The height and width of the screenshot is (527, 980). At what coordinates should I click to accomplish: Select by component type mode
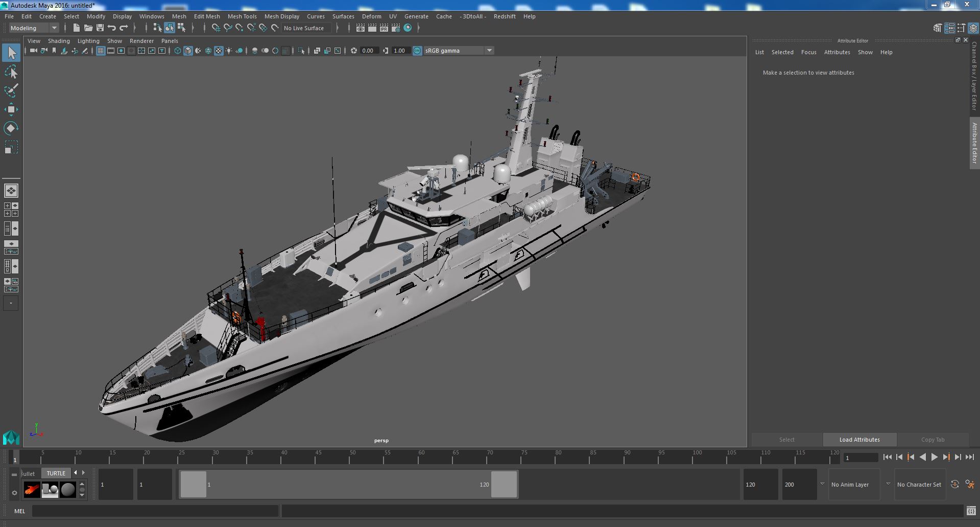tap(181, 28)
